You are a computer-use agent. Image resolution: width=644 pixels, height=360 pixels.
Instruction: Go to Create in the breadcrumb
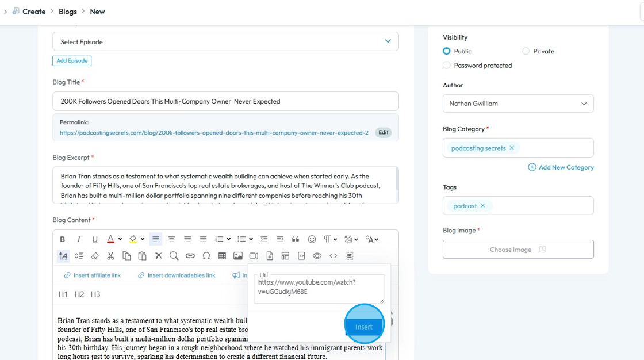point(34,12)
